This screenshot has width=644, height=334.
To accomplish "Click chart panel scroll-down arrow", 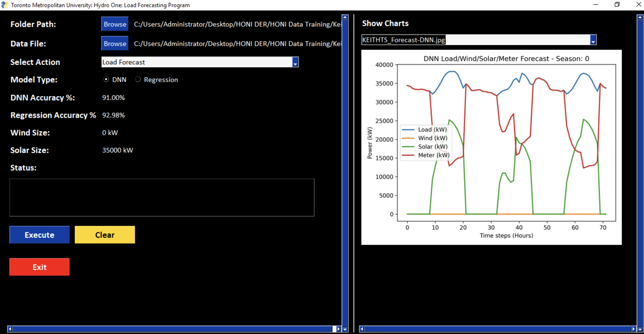I will tap(640, 329).
